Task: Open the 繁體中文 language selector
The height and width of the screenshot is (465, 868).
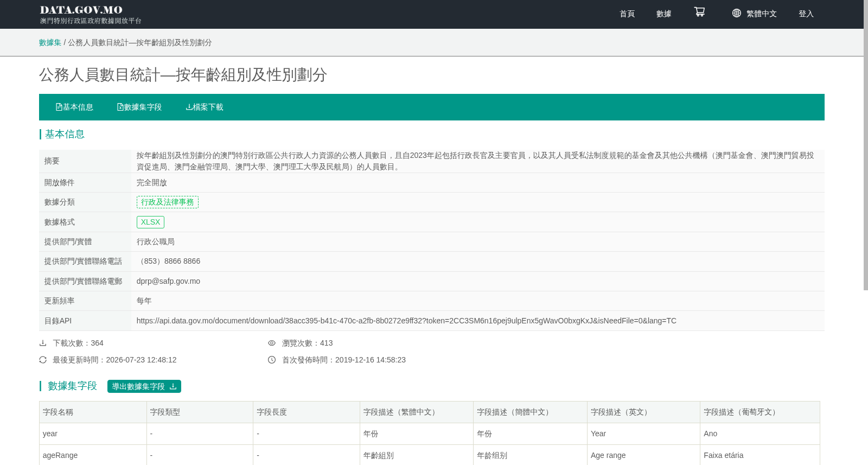Action: [x=762, y=14]
